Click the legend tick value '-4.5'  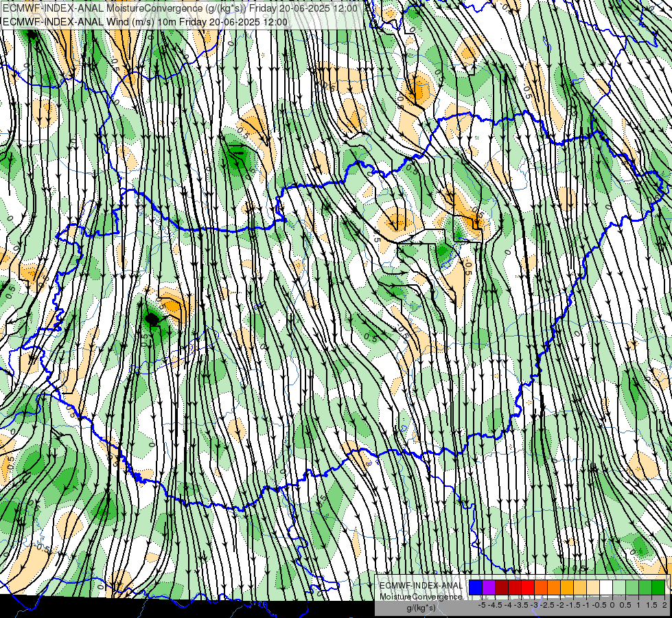(x=495, y=605)
